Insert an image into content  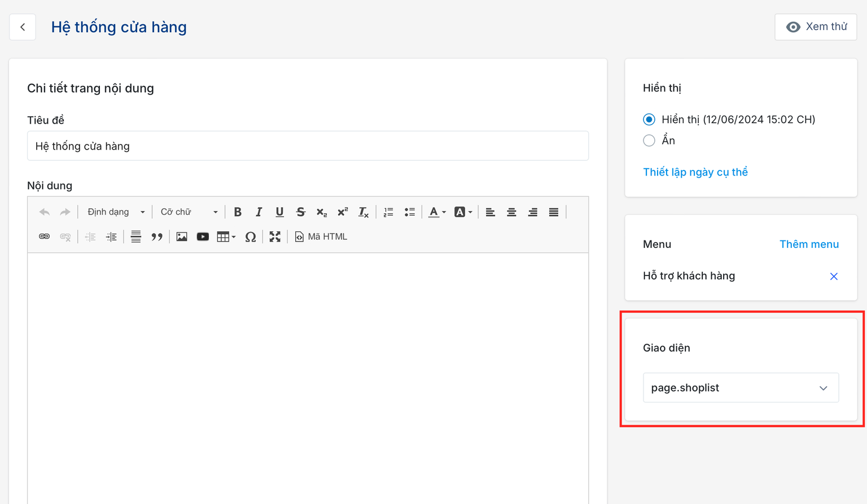pos(182,237)
